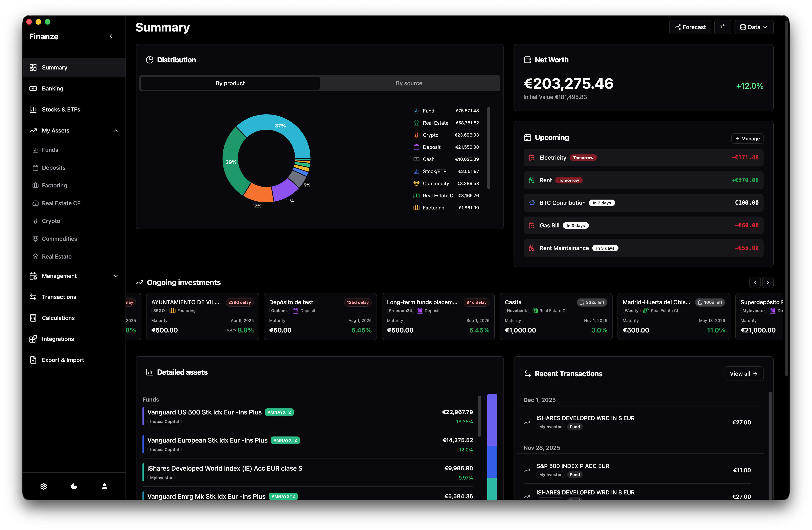
Task: Open the profile icon in the sidebar footer
Action: tap(104, 486)
